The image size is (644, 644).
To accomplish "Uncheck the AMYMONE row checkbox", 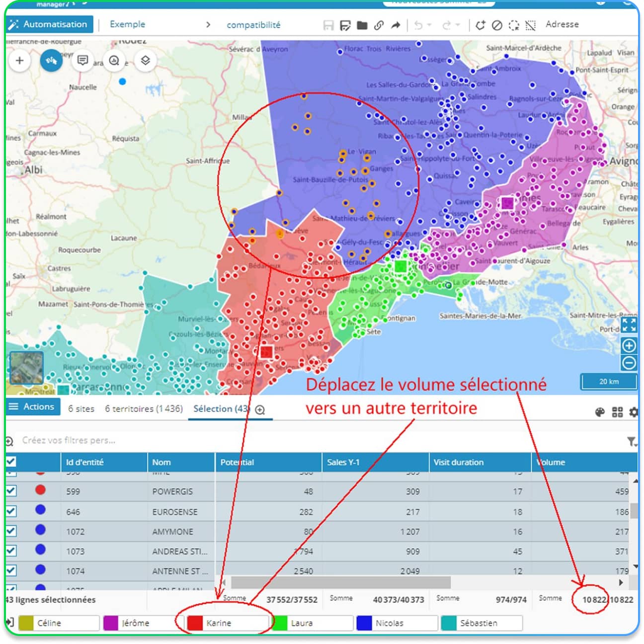I will (11, 531).
